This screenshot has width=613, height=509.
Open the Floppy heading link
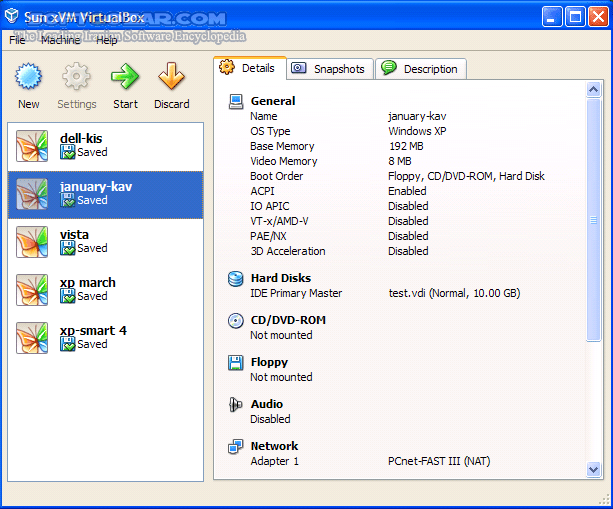tap(269, 362)
